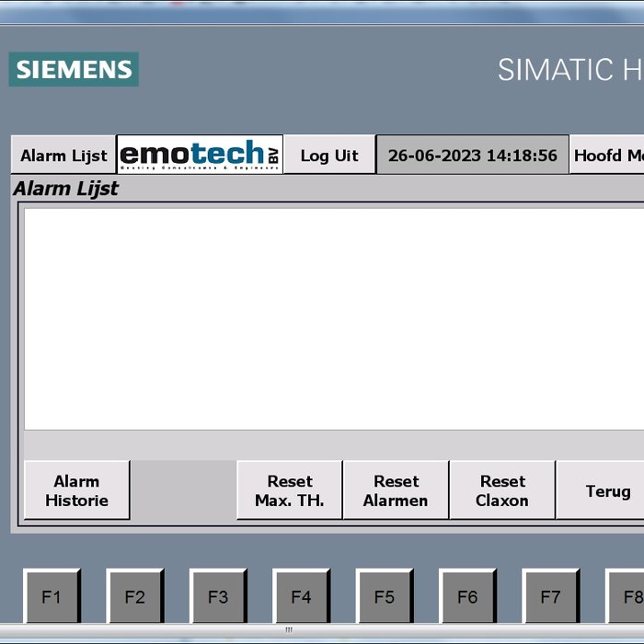Viewport: 644px width, 644px height.
Task: Click inside the empty alarm list area
Action: coord(331,317)
